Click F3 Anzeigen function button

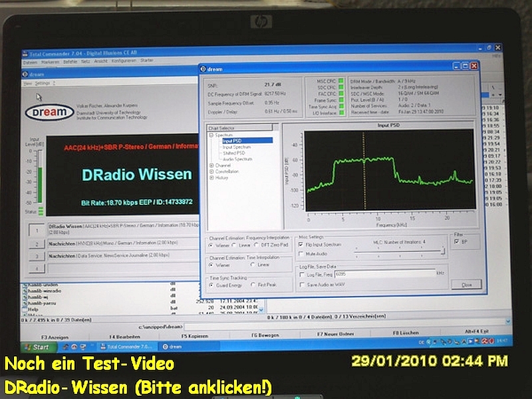coord(55,337)
